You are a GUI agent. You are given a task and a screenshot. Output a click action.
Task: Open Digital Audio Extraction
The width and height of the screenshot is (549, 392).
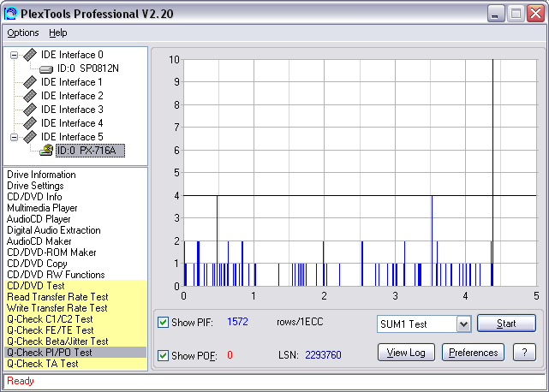[54, 230]
